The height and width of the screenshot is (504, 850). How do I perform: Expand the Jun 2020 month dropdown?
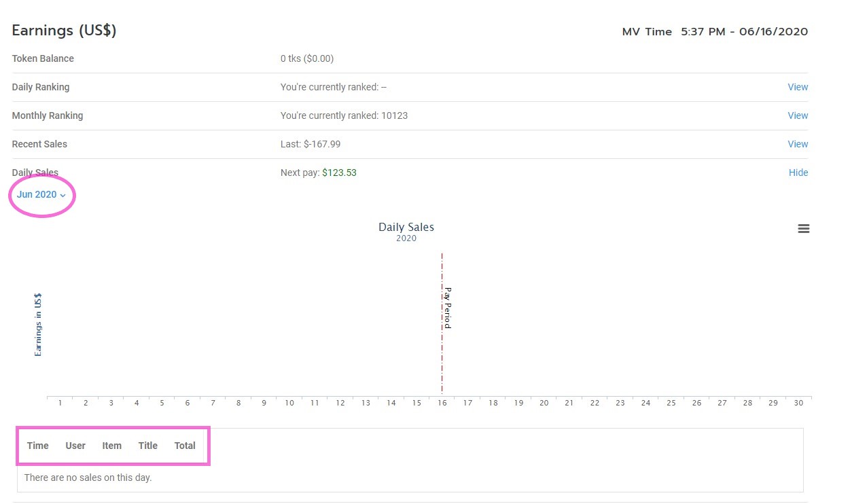point(41,195)
